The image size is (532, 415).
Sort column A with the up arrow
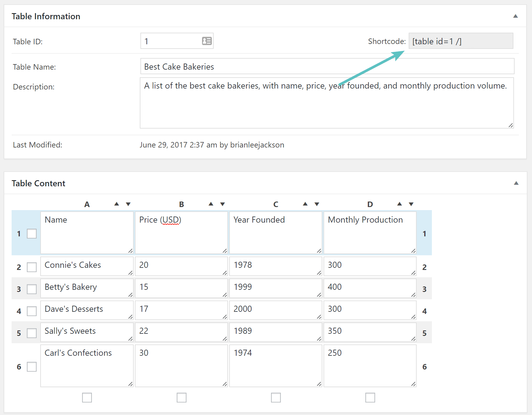tap(117, 204)
